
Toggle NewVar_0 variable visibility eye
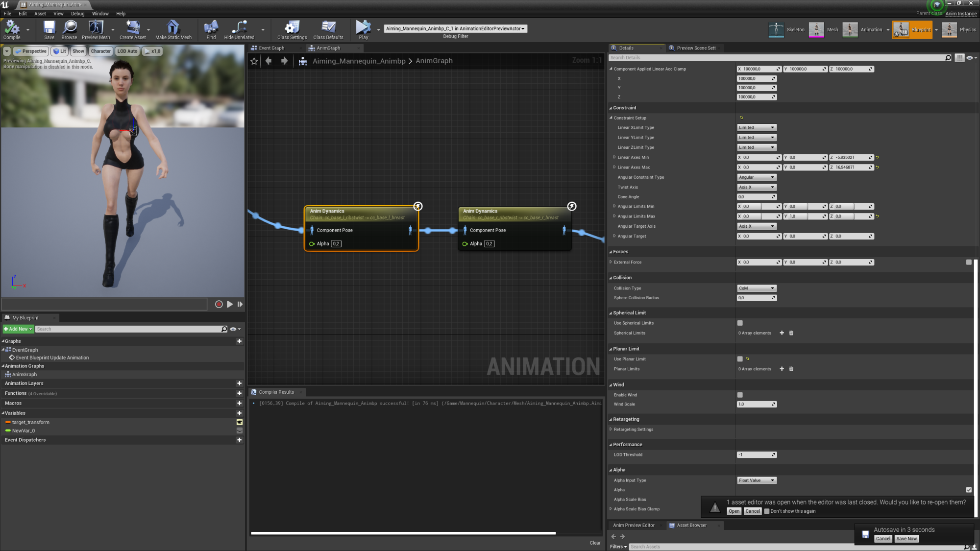[240, 431]
